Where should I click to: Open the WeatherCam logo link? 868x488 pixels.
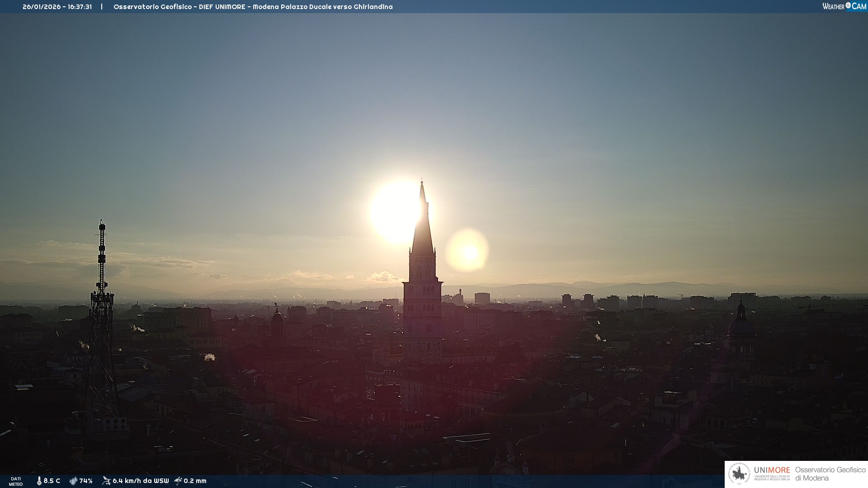coord(844,6)
